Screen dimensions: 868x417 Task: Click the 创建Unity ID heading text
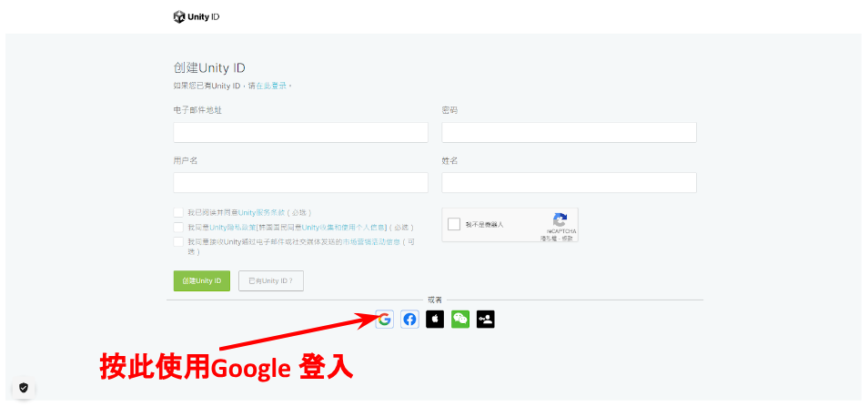coord(209,68)
